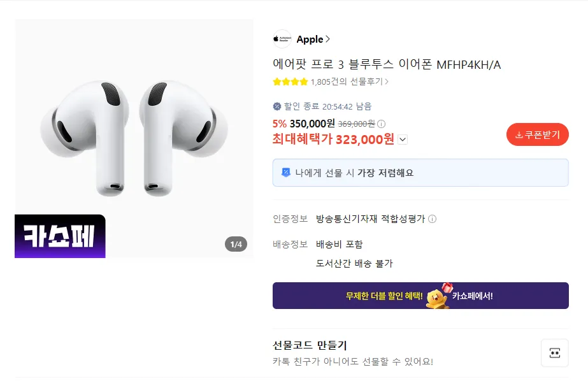Screen dimensions: 588x381
Task: Click info icon beside 369,000원 original price
Action: point(382,124)
